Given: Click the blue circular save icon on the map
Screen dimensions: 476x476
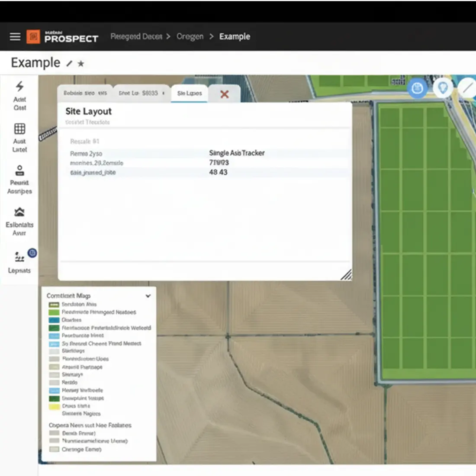Looking at the screenshot, I should 417,89.
